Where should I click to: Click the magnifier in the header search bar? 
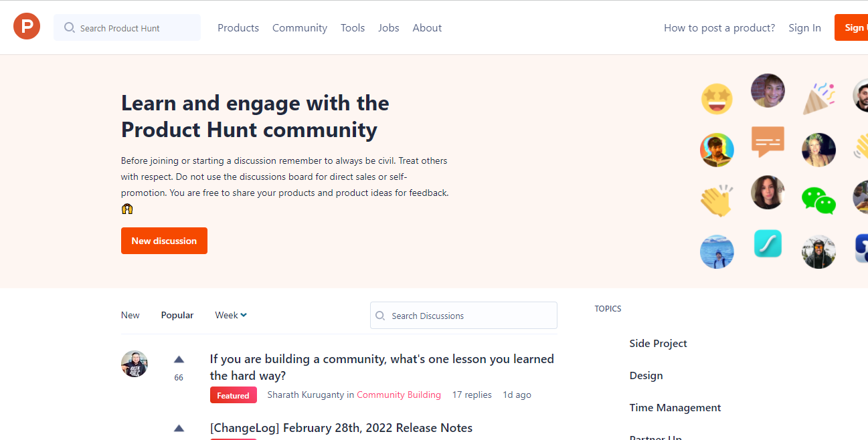[x=69, y=27]
